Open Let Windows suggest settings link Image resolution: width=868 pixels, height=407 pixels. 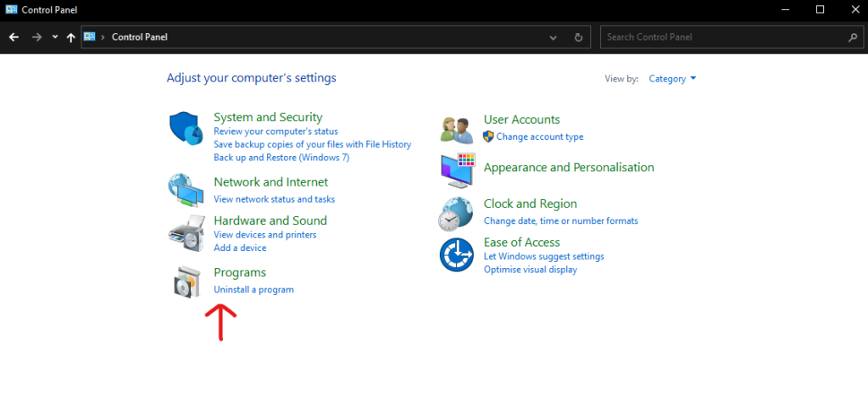[543, 256]
